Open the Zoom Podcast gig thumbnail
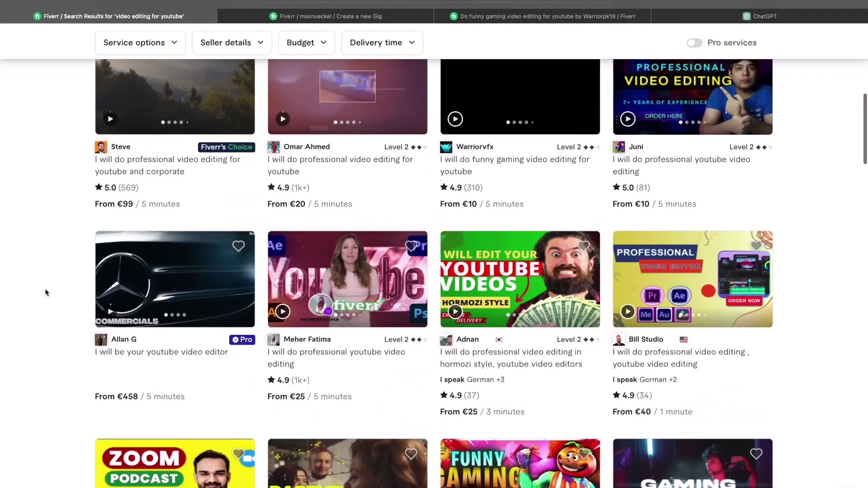 (x=175, y=463)
